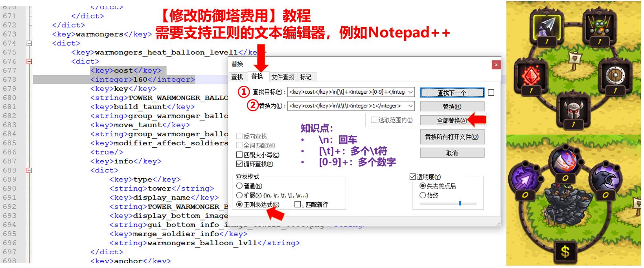Sell tower with the dollar sign icon
The image size is (644, 268).
coord(565,251)
